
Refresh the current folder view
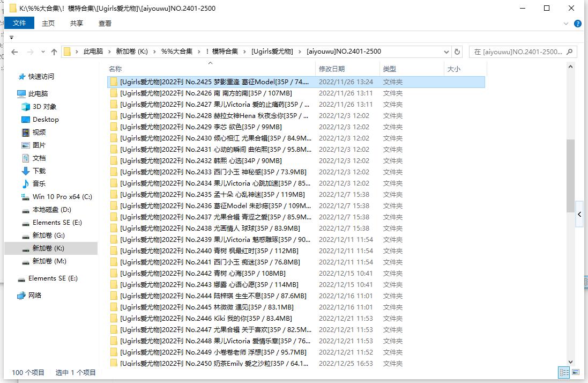coord(457,52)
